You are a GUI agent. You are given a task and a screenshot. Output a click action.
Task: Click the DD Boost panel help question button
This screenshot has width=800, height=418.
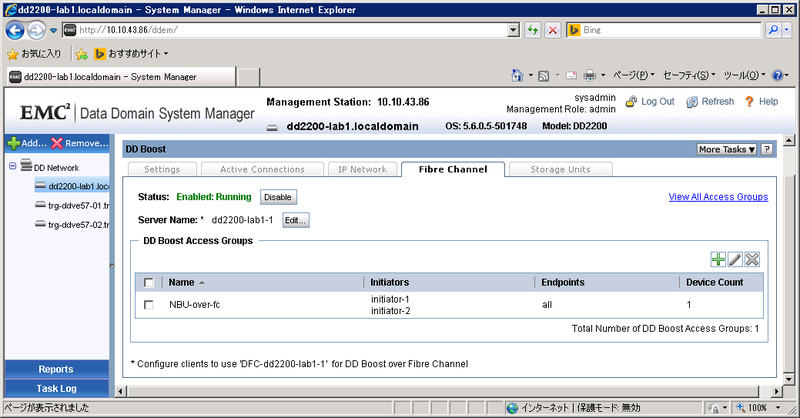click(x=766, y=149)
